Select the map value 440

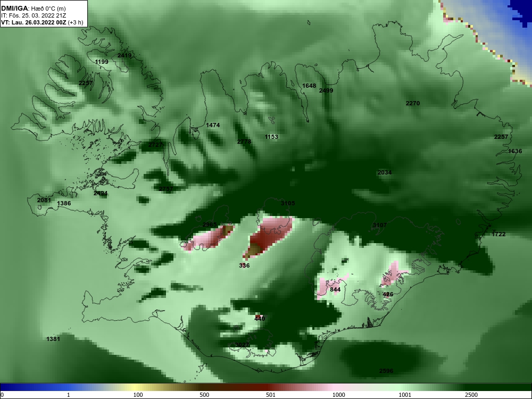260,319
